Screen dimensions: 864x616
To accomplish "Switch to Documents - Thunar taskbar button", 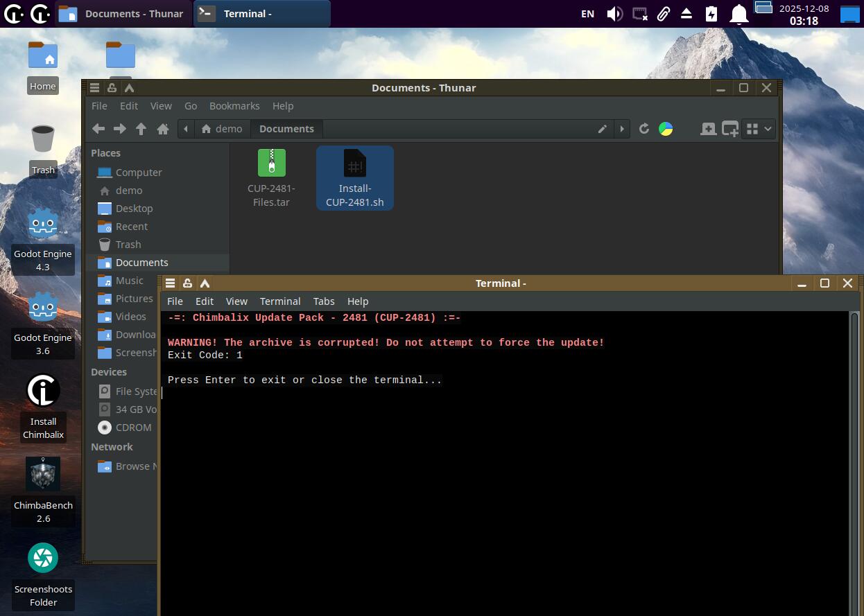I will [122, 14].
